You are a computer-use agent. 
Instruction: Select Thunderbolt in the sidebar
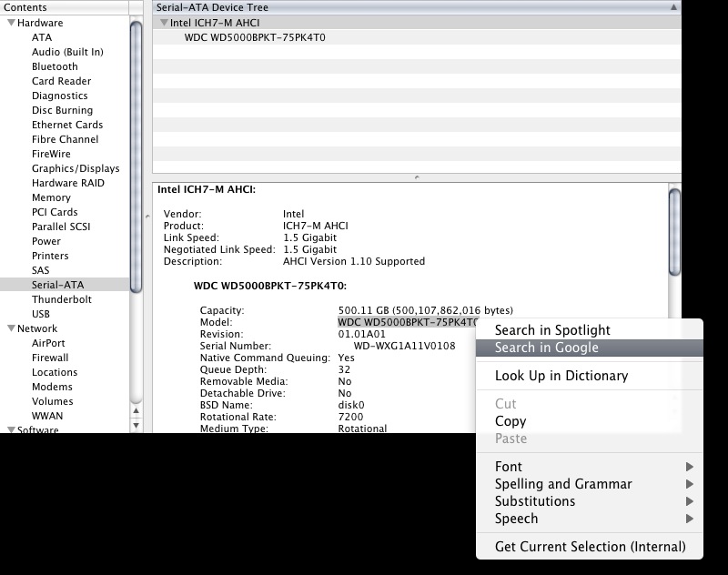click(x=62, y=298)
